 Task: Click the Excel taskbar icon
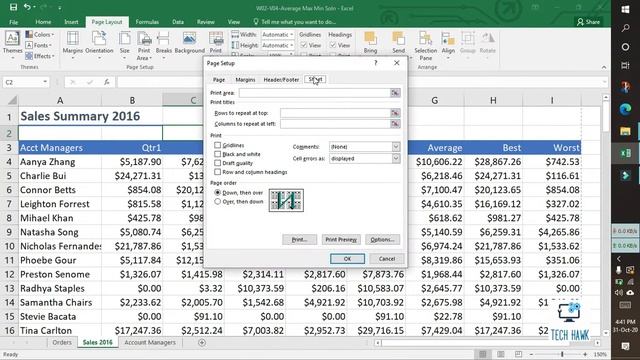coord(625,153)
